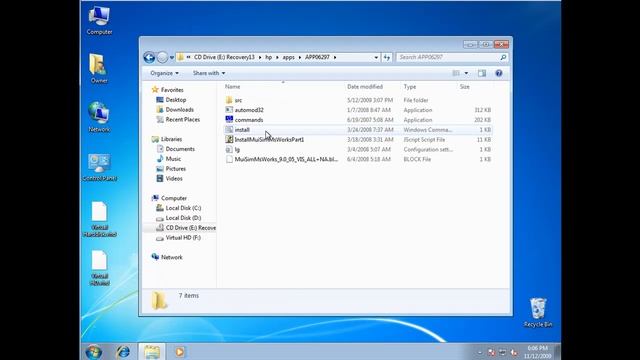Select Network in navigation pane
This screenshot has width=640, height=360.
coord(171,257)
